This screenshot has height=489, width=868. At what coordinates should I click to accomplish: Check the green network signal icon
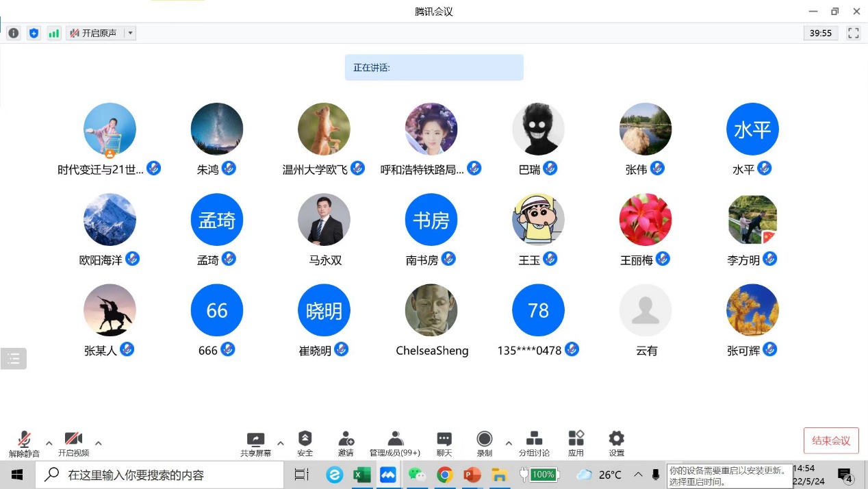pyautogui.click(x=54, y=33)
